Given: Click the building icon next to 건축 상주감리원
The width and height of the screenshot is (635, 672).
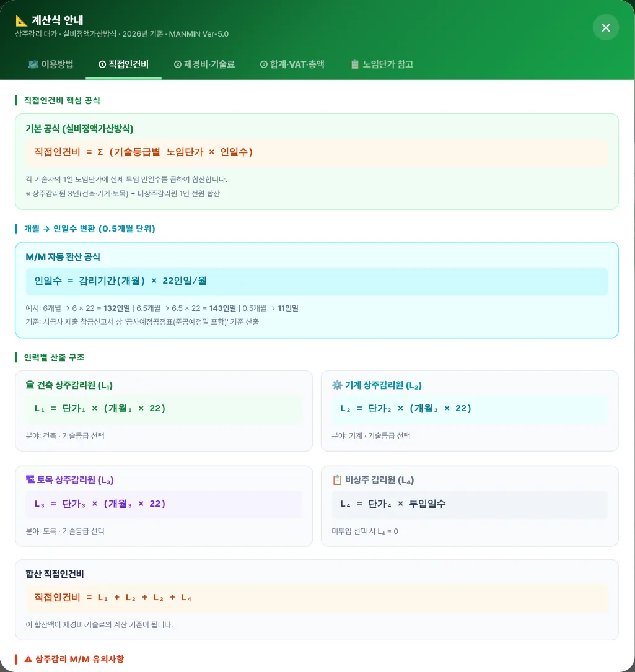Looking at the screenshot, I should click(x=30, y=385).
